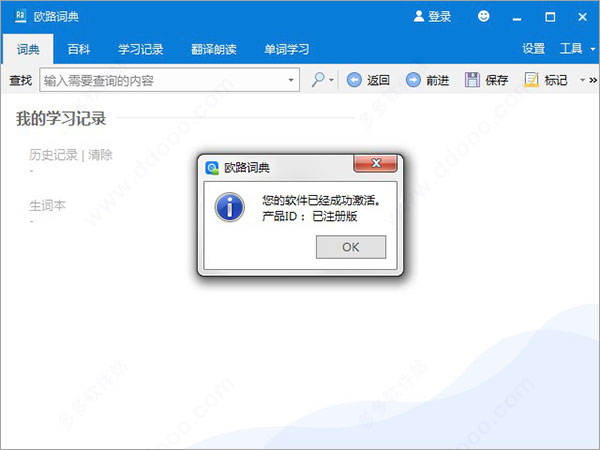
Task: Click the 标记 toolbar button label
Action: 556,80
